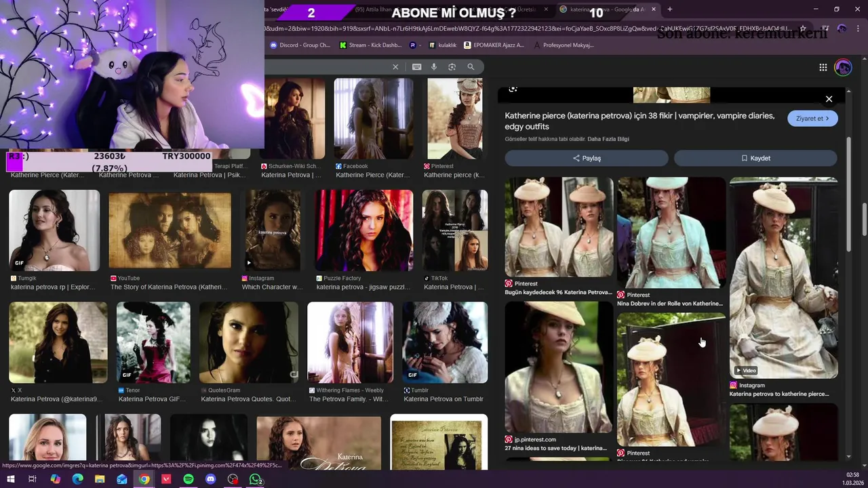The height and width of the screenshot is (488, 868).
Task: Open EPOMAKER Ajazz bookmark
Action: [x=494, y=45]
